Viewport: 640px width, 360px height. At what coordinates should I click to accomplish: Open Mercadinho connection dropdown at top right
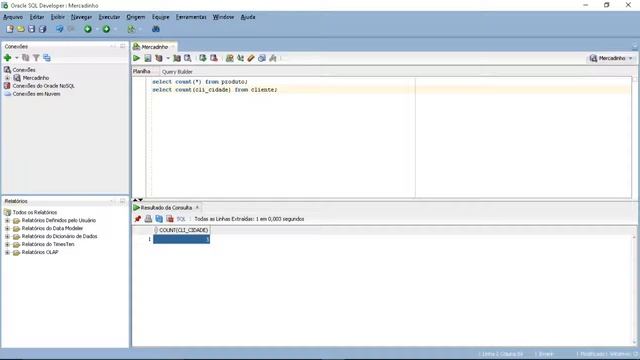tap(631, 58)
